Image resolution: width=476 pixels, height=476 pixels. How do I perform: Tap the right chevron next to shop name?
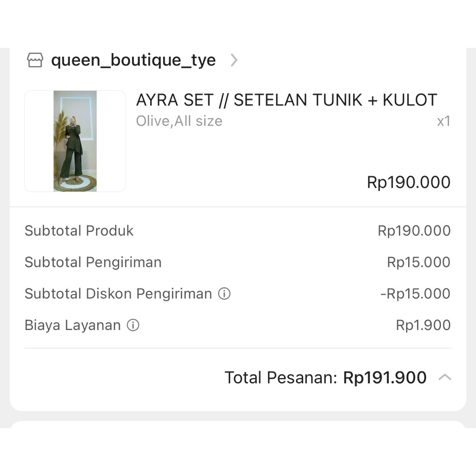point(234,60)
